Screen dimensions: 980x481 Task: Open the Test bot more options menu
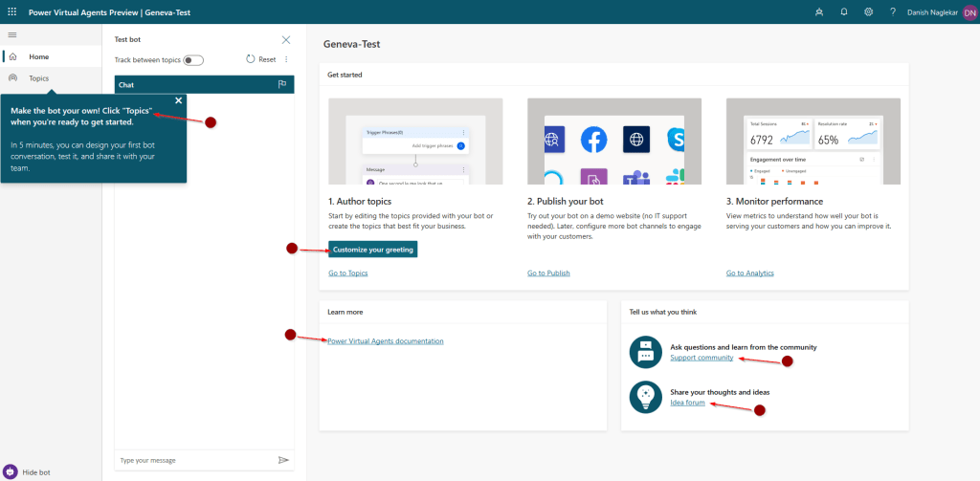click(x=286, y=59)
